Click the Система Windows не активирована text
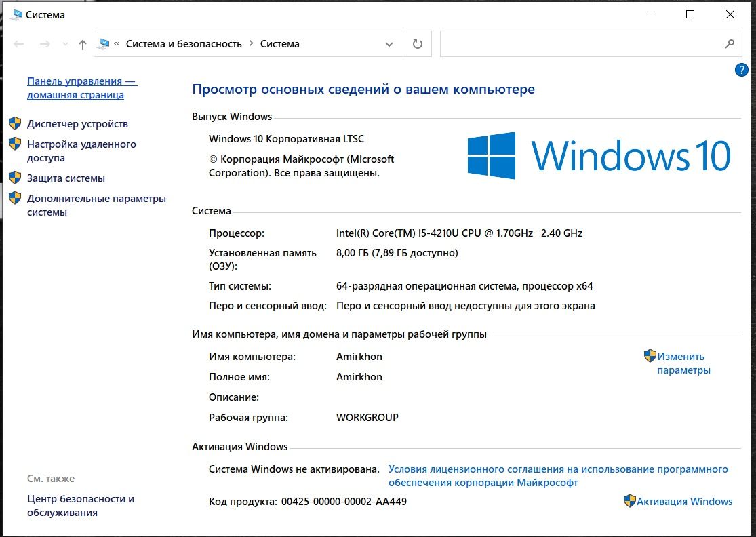 294,469
